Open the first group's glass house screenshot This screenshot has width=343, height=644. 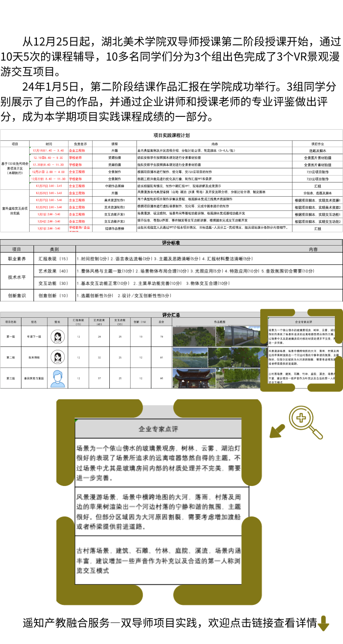click(241, 336)
